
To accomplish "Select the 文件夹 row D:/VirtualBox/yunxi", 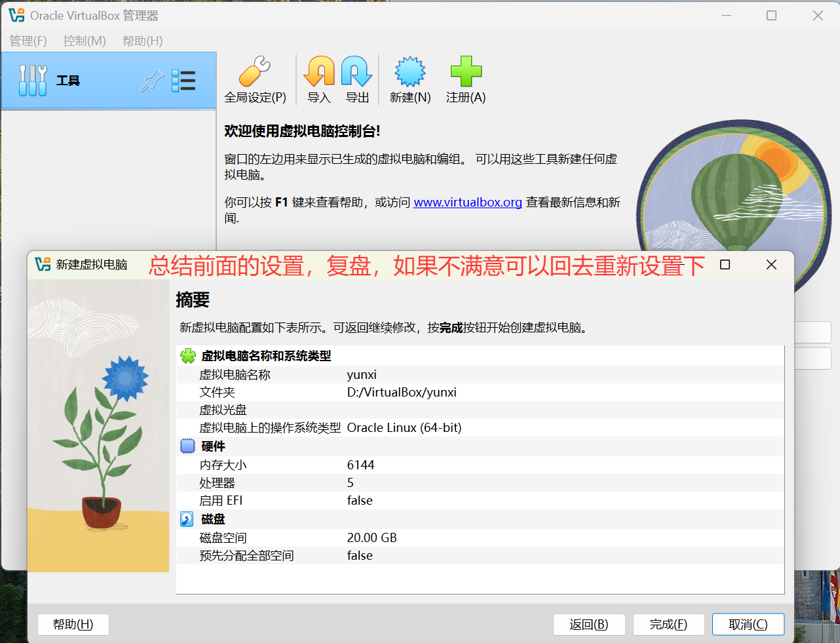I will pyautogui.click(x=480, y=392).
